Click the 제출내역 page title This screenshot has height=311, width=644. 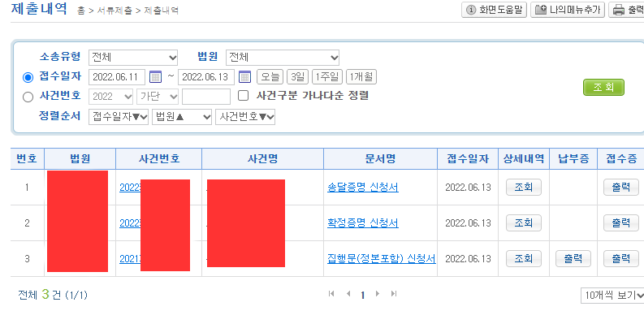[39, 9]
